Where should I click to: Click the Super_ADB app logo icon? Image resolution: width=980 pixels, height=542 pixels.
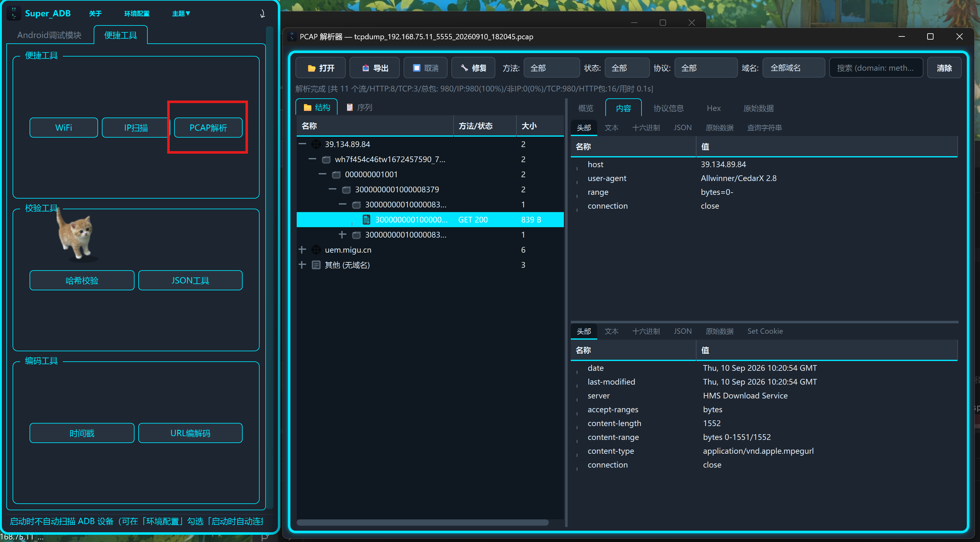(14, 13)
